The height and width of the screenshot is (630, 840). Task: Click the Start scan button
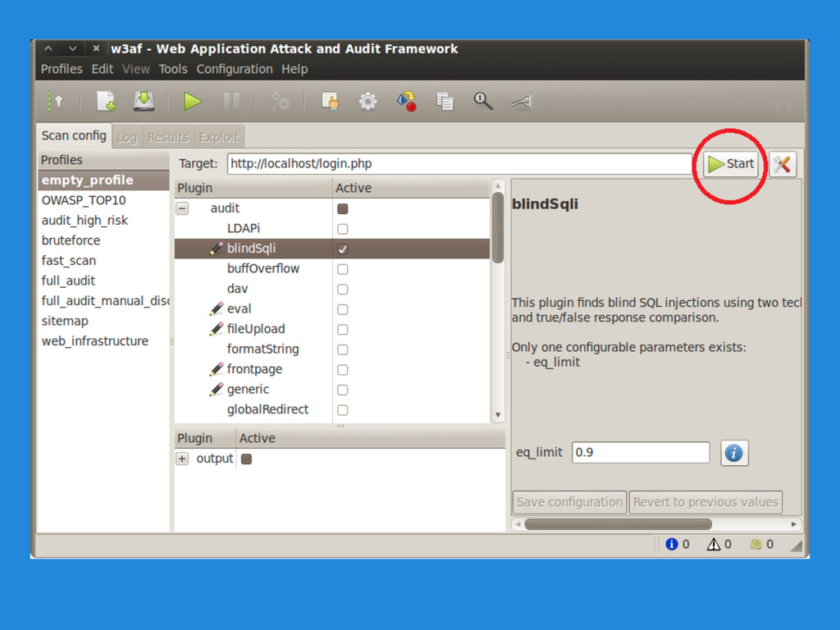731,164
